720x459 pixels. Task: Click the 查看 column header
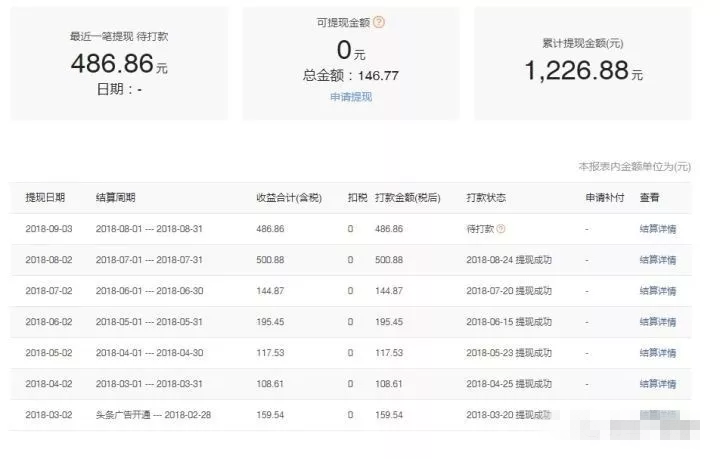point(649,197)
